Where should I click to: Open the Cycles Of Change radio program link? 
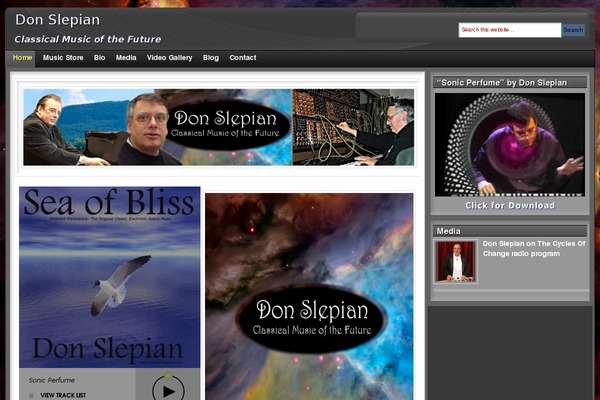[534, 248]
